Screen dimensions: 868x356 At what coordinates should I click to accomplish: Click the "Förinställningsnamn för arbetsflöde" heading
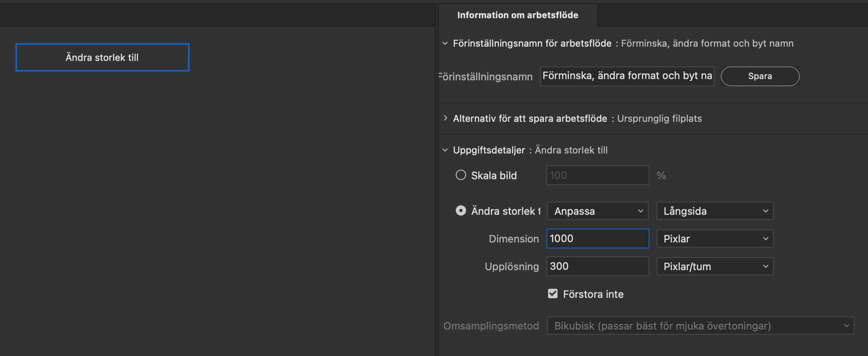[x=533, y=44]
